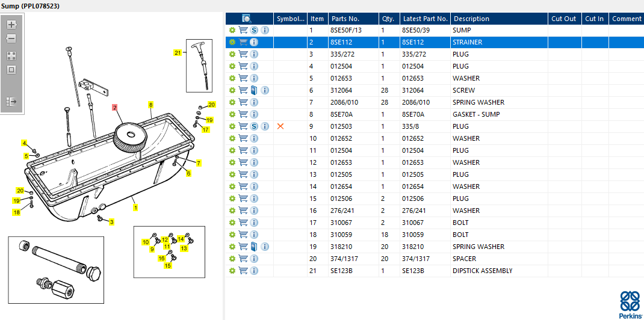Click the pipe fitting thumbnail inset
The width and height of the screenshot is (644, 320).
coord(56,269)
